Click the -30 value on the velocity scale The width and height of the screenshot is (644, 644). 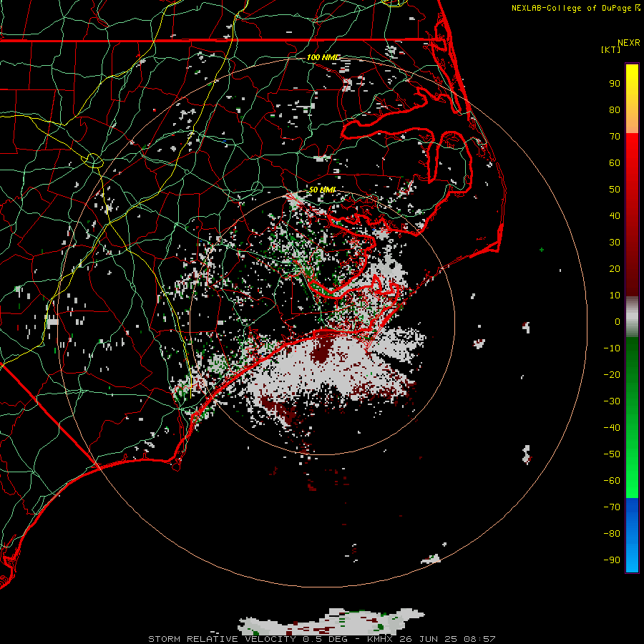pos(612,401)
